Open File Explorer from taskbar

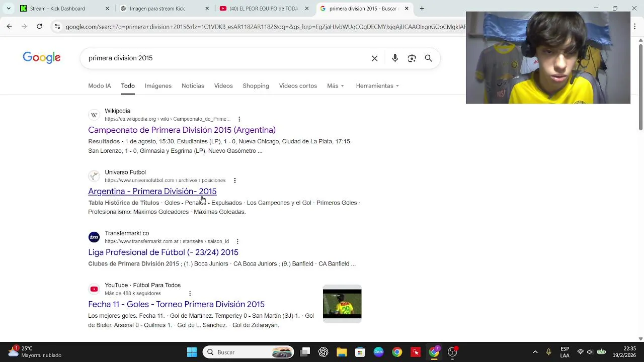tap(342, 352)
